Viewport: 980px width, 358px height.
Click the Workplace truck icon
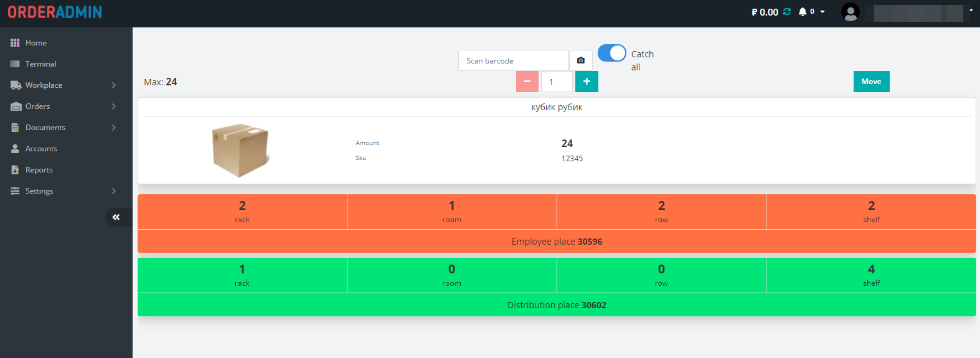click(x=16, y=85)
